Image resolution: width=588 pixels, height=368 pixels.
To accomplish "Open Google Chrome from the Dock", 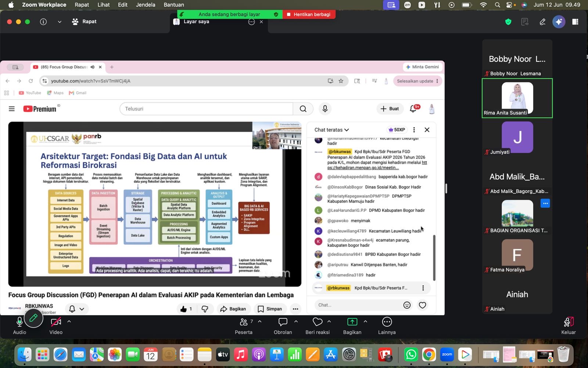I will click(x=429, y=355).
